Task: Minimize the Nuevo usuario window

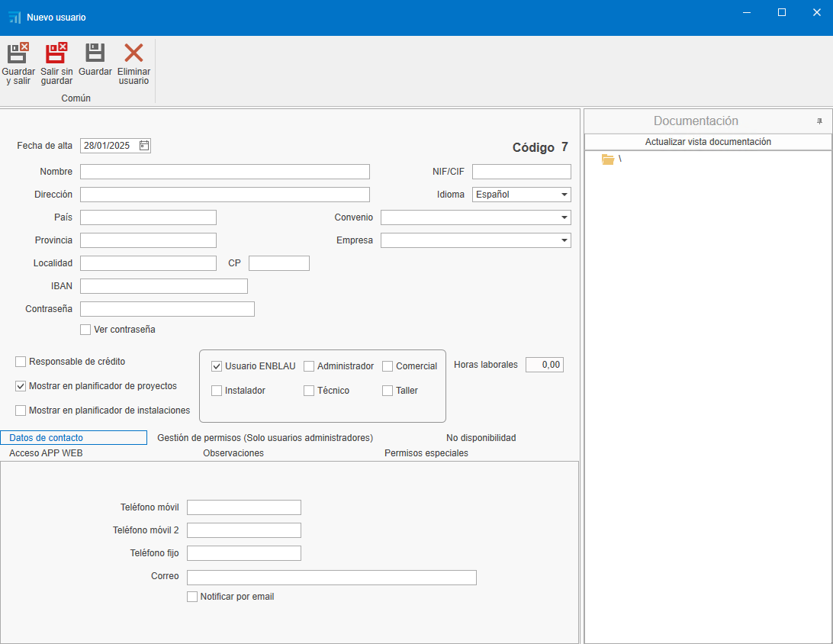Action: [746, 12]
